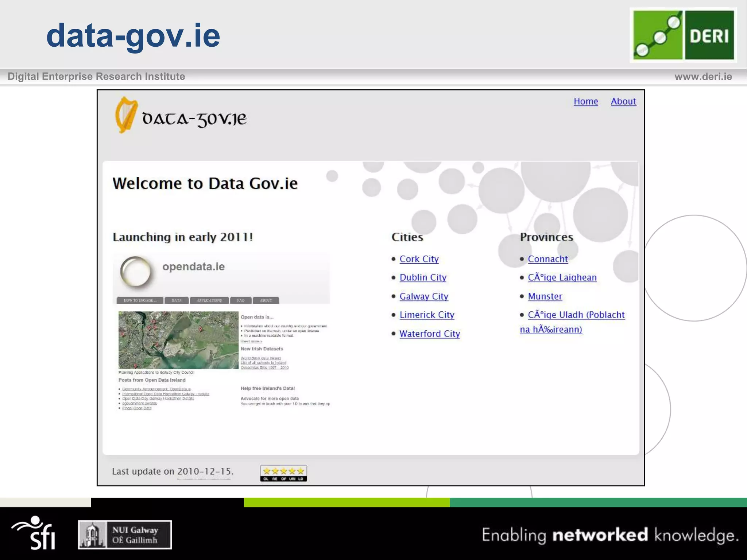Open the World Bank data Ireland link
This screenshot has height=560, width=747.
coord(261,358)
